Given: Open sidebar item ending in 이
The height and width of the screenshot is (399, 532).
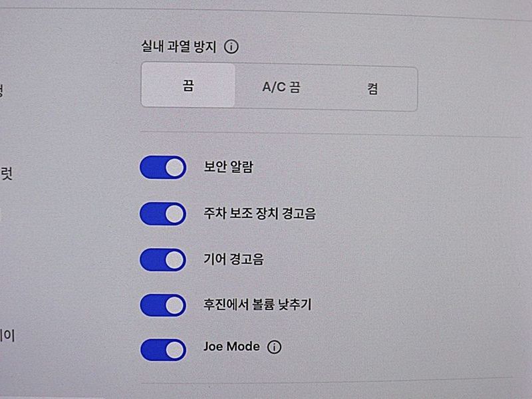Looking at the screenshot, I should pos(7,336).
